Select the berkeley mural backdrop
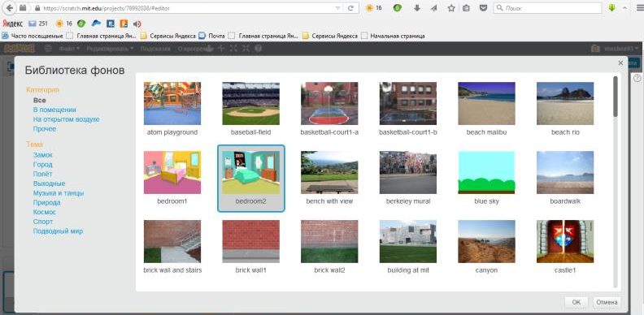Screen dimensions: 644x315 [408, 178]
